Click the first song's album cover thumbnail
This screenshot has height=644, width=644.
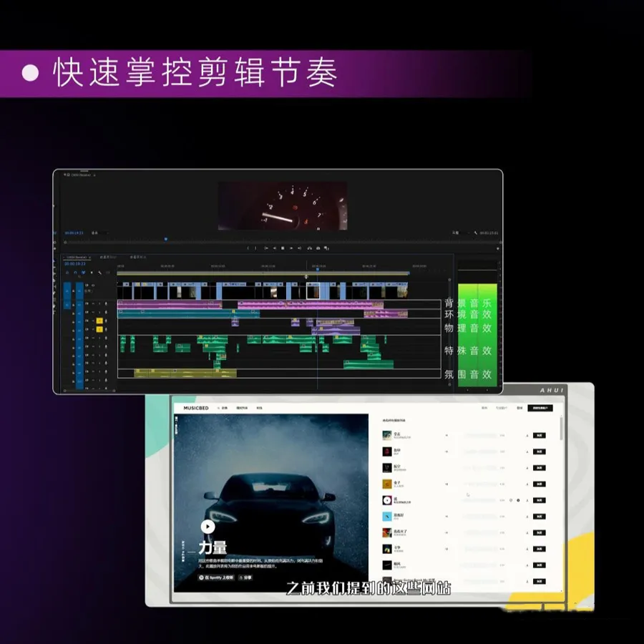click(x=386, y=434)
